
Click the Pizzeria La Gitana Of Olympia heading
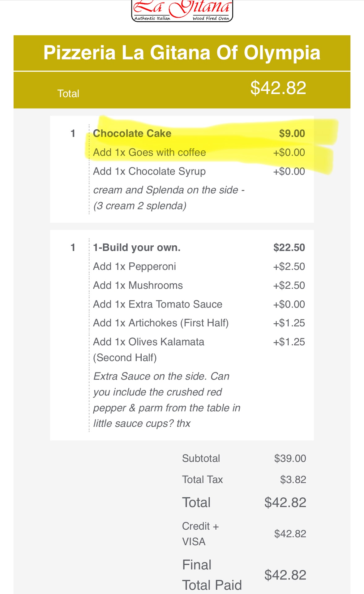(182, 53)
